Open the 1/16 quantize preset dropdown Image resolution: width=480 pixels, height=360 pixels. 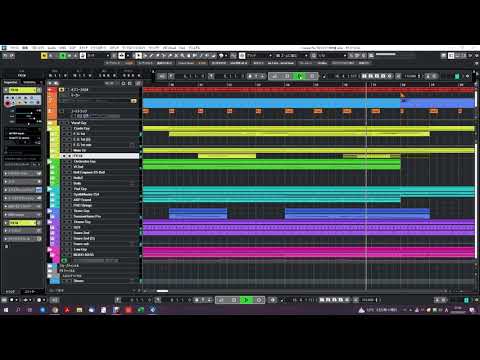point(332,56)
